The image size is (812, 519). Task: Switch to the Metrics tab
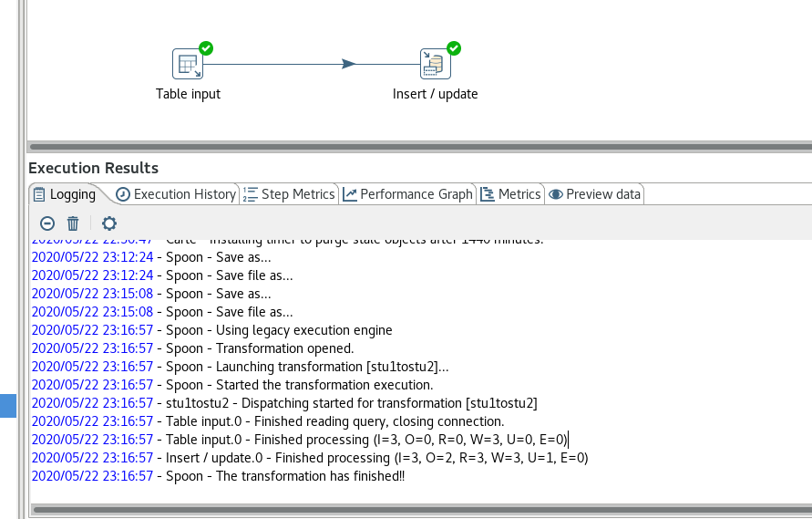[x=510, y=194]
